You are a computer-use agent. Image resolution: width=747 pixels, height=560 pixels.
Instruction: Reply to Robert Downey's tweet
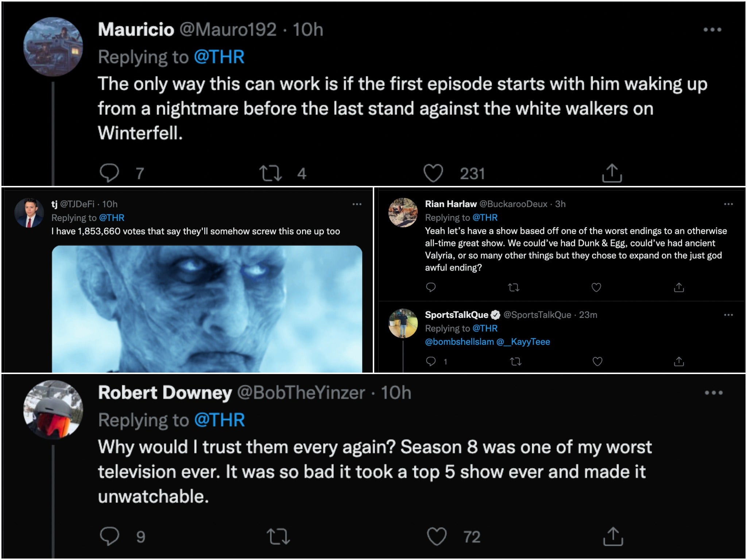(x=109, y=536)
